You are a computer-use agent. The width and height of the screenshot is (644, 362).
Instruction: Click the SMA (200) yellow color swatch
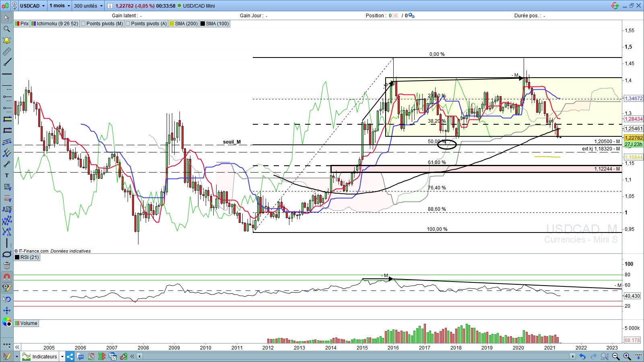click(x=172, y=24)
